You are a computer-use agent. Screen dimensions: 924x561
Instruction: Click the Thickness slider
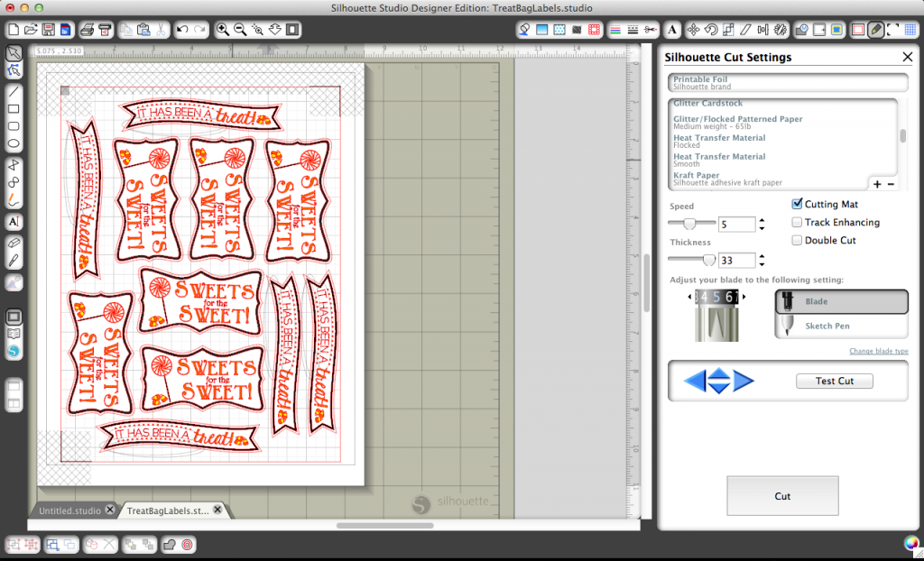tap(691, 259)
